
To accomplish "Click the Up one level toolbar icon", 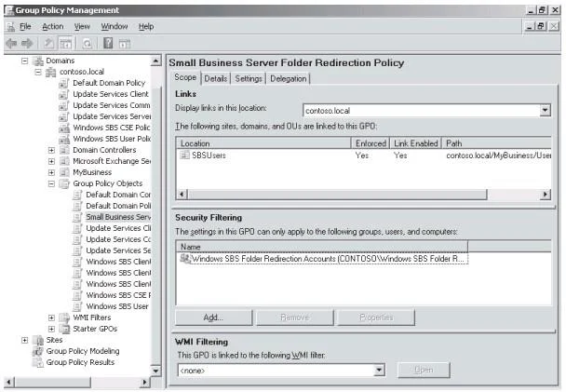I will click(x=48, y=44).
